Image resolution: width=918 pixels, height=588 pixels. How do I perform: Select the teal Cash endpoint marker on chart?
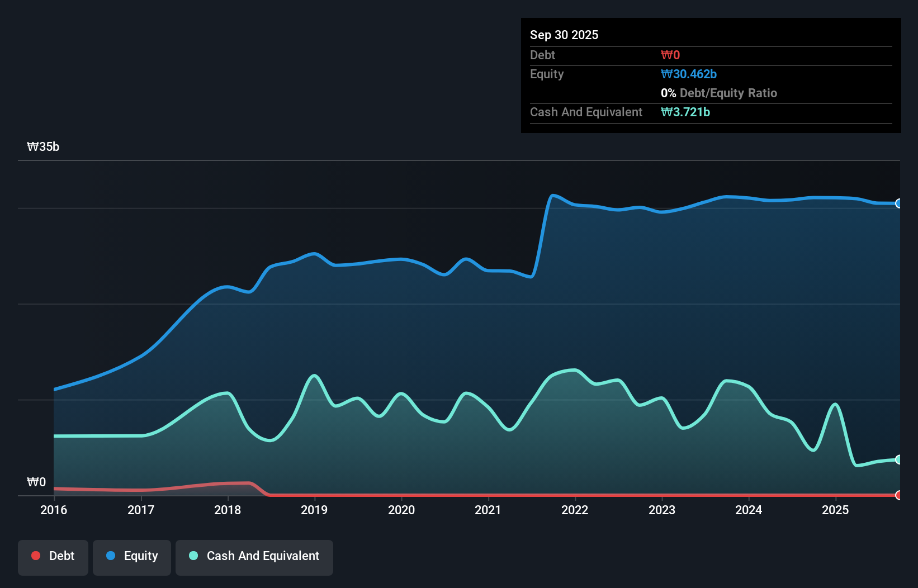coord(898,459)
